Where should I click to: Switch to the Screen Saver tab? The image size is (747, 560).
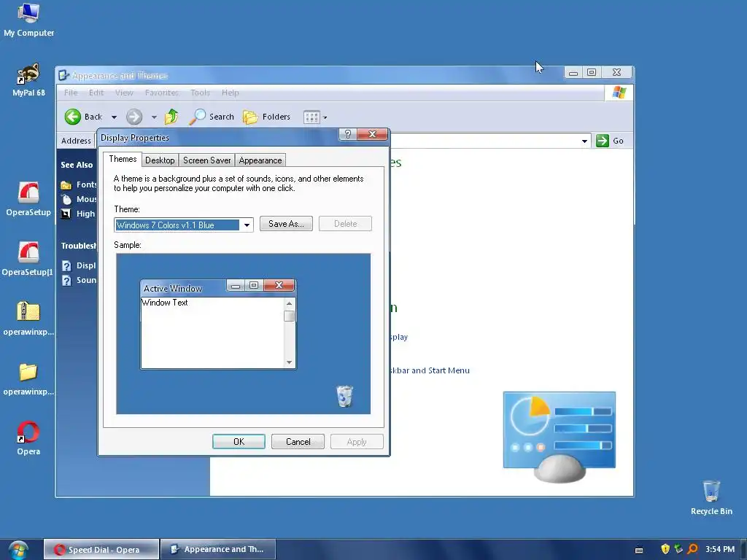(206, 160)
